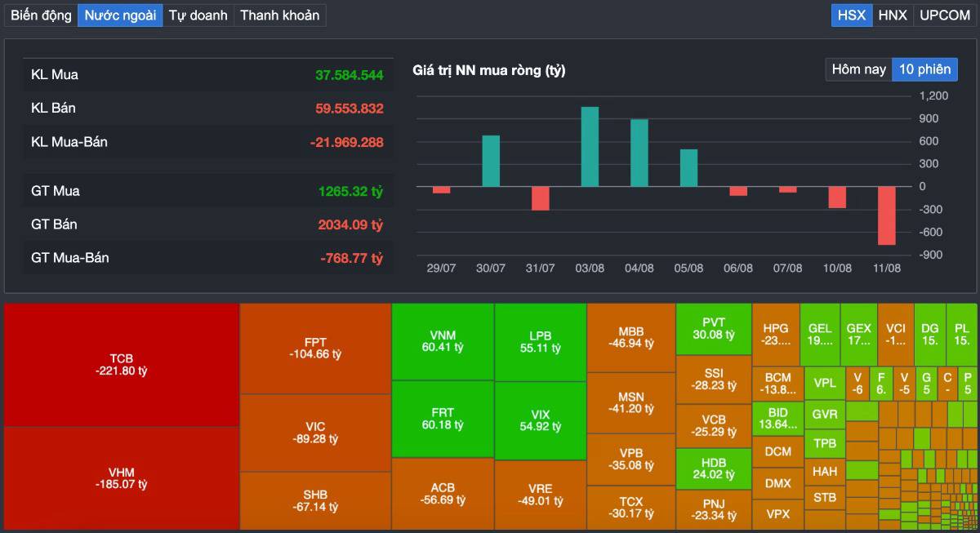Open the GEX treemap tile
This screenshot has width=980, height=533.
click(858, 335)
